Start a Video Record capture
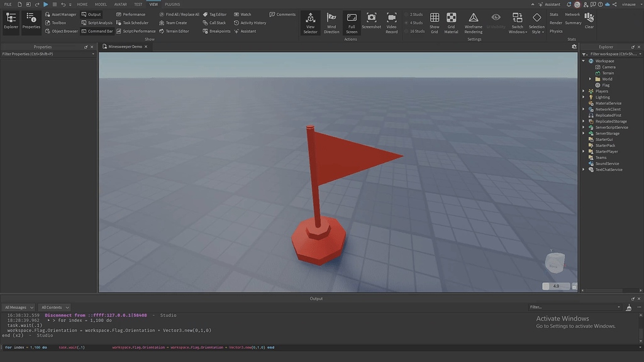Viewport: 644px width, 362px height. point(391,23)
